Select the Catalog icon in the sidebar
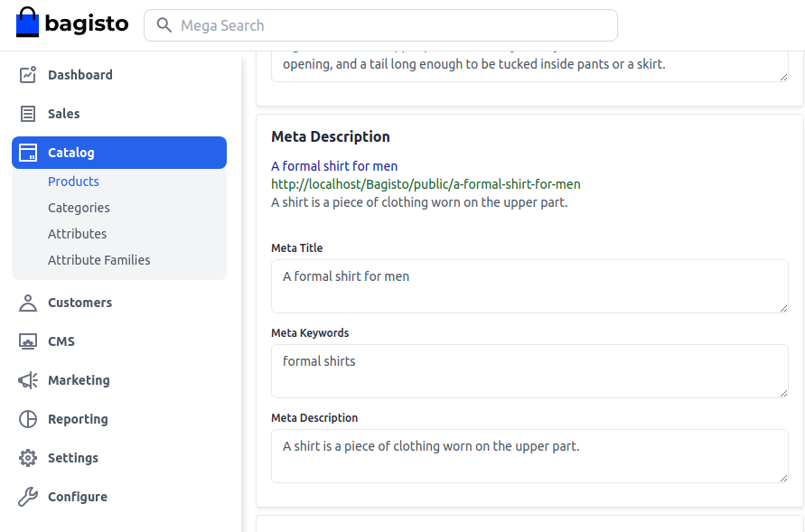 [x=27, y=152]
